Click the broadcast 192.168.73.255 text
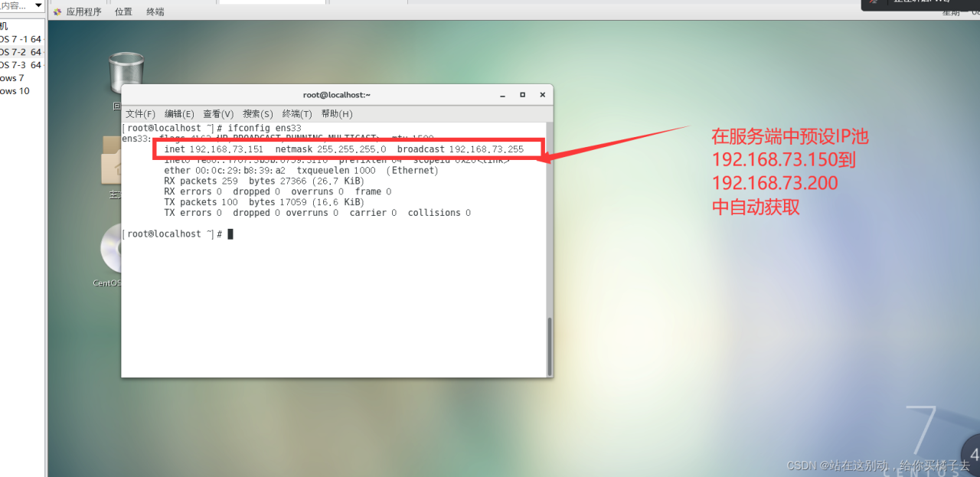Screen dimensions: 980x477 tap(460, 149)
